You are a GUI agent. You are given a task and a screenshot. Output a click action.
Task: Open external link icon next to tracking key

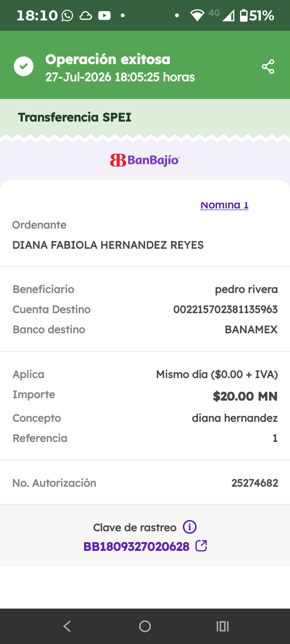tap(201, 546)
